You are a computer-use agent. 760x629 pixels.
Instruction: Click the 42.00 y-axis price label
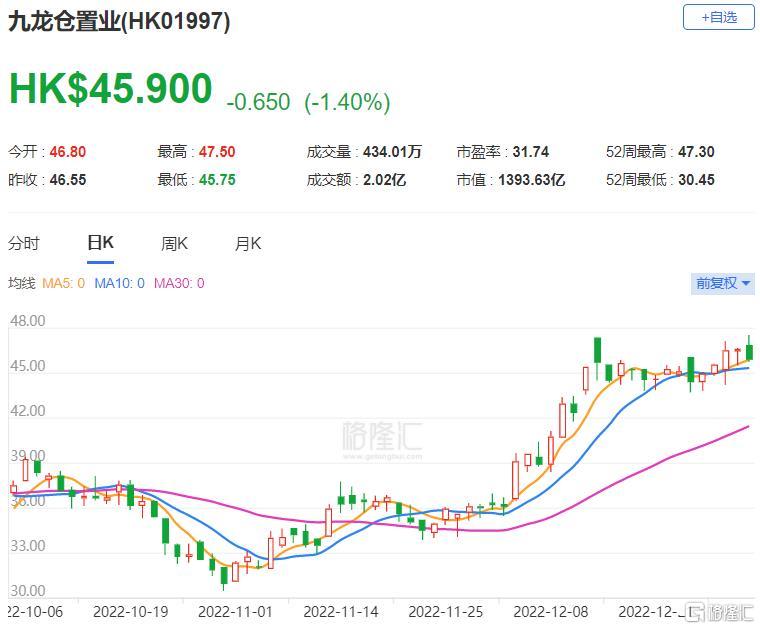tap(28, 411)
